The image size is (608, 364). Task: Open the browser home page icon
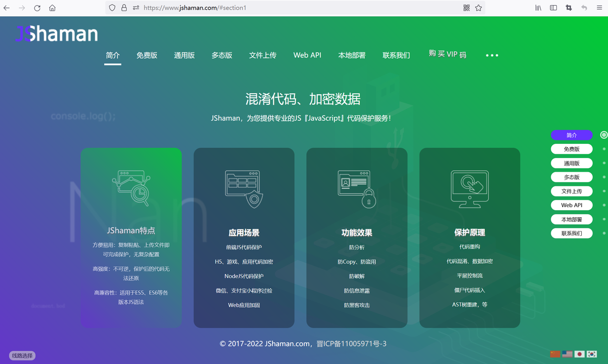(x=52, y=8)
